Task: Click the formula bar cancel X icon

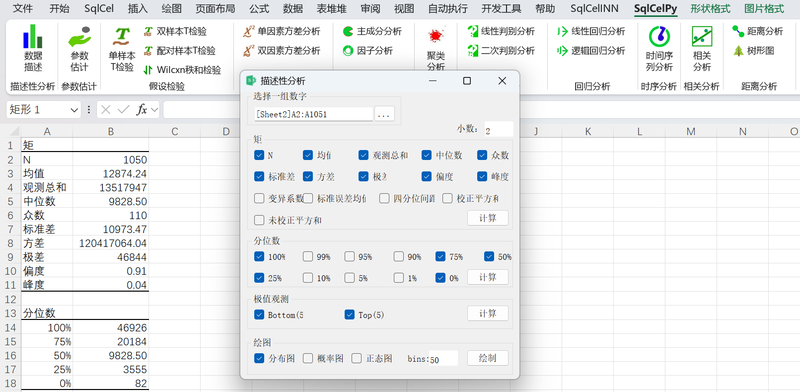Action: [x=106, y=110]
